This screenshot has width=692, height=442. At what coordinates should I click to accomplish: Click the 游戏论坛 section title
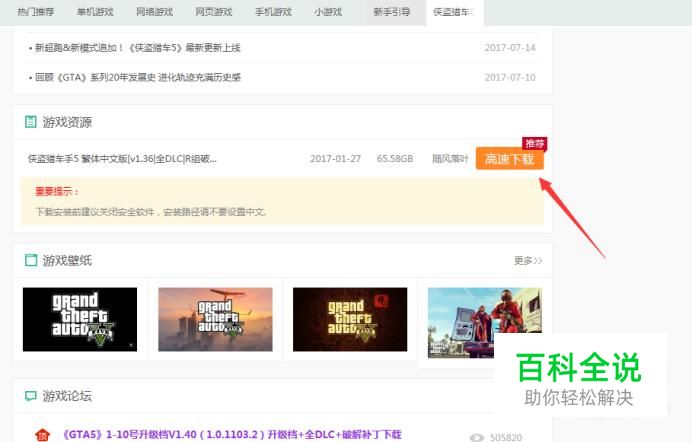click(67, 396)
